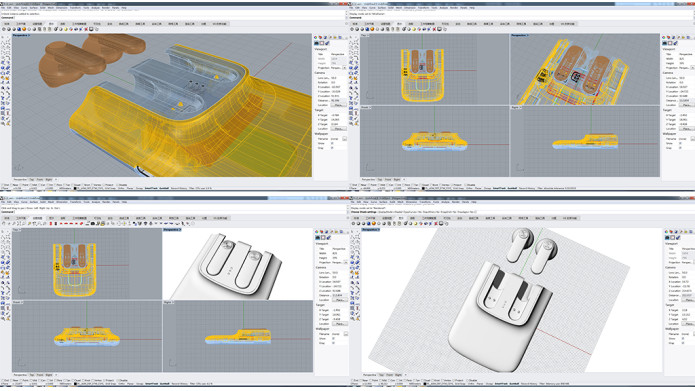The image size is (695, 391).
Task: Open the Perspective viewport title menu arrow in the close-up window
Action: [29, 35]
